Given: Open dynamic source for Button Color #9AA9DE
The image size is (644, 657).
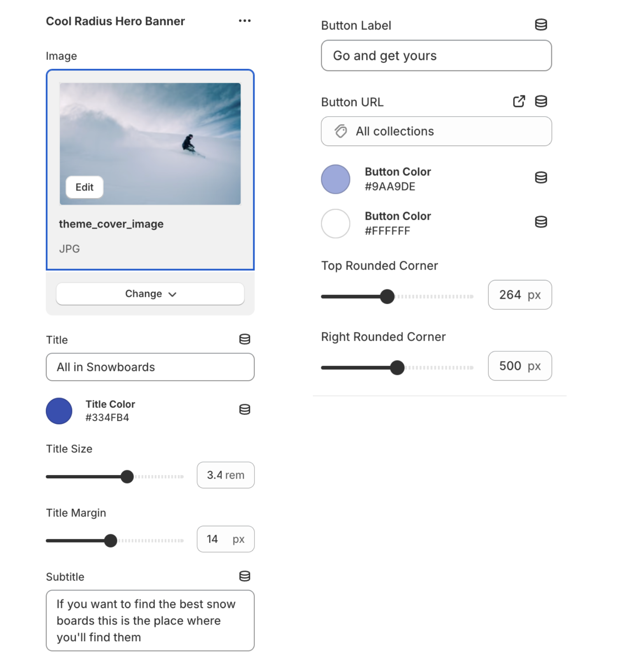Looking at the screenshot, I should [x=541, y=177].
